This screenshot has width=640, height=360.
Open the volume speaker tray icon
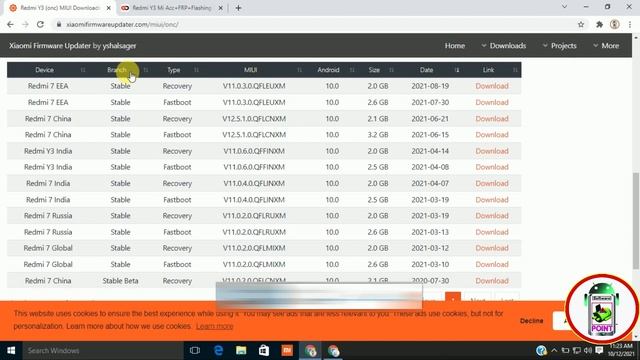tap(588, 351)
